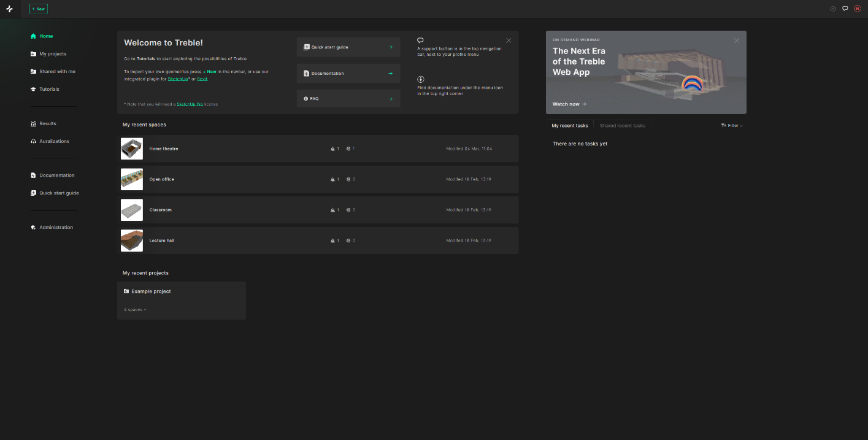Open the Home theatre space thumbnail
868x440 pixels.
coord(132,149)
